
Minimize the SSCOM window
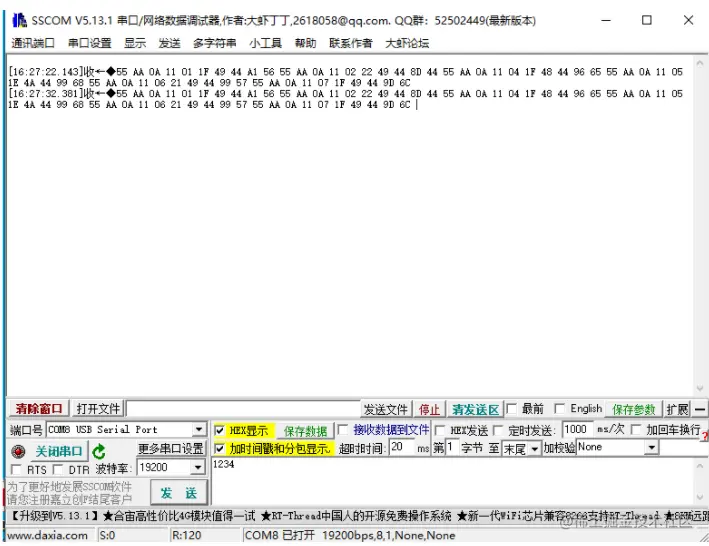coord(606,20)
